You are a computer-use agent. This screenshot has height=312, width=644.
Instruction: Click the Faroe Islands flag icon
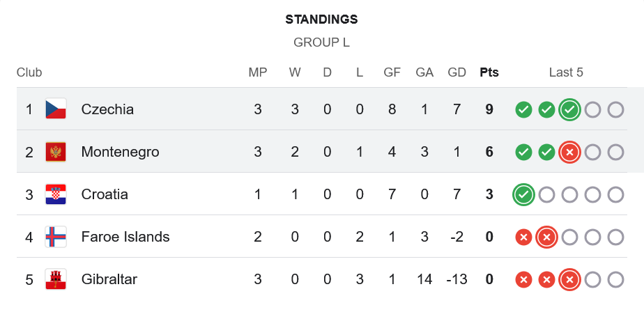(x=56, y=237)
